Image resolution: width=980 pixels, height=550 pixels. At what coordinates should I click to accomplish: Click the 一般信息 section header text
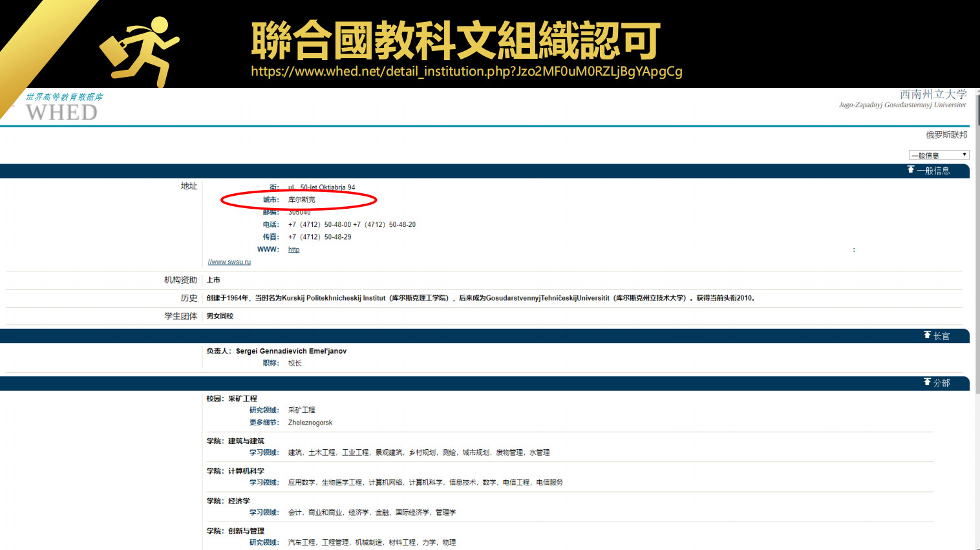pyautogui.click(x=933, y=171)
